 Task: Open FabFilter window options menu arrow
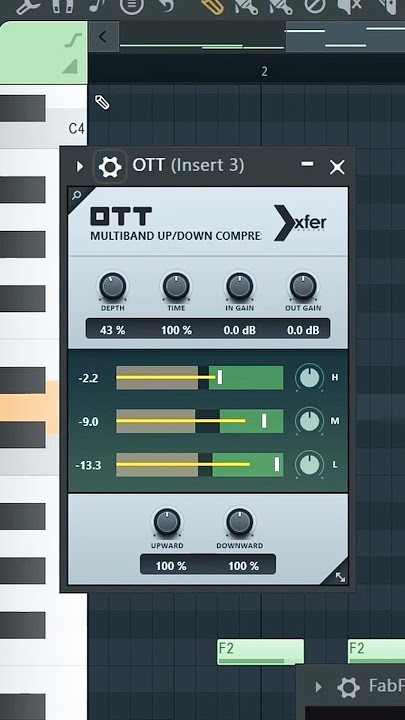pos(318,687)
